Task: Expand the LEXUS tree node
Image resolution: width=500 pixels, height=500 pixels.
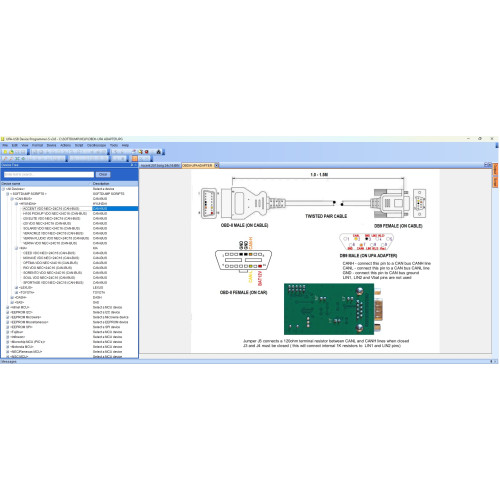Action: pos(16,287)
